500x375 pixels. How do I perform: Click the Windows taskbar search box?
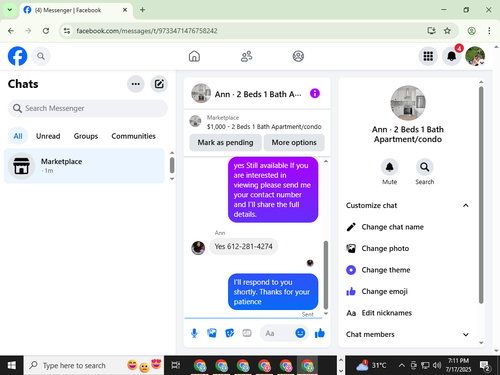point(94,365)
